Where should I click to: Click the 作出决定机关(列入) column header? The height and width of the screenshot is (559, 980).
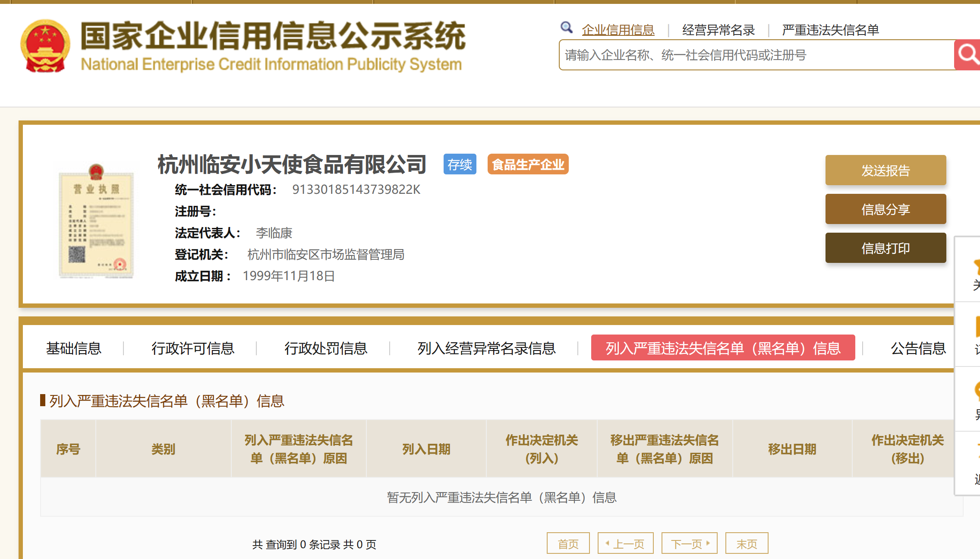click(542, 449)
